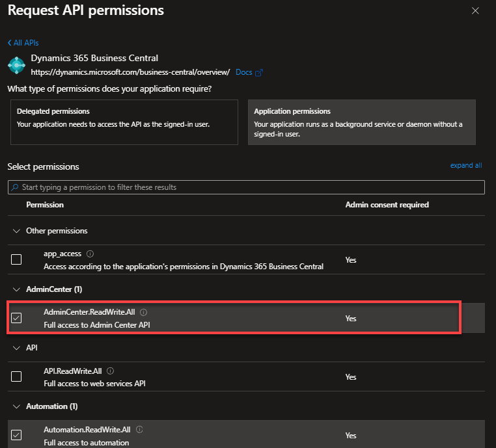The height and width of the screenshot is (448, 496).
Task: Click the Select permissions heading
Action: coord(44,167)
